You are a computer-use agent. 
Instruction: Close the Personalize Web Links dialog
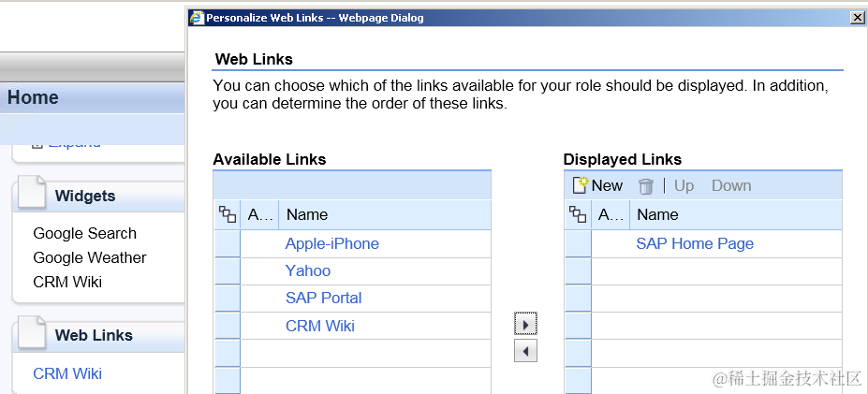point(857,18)
